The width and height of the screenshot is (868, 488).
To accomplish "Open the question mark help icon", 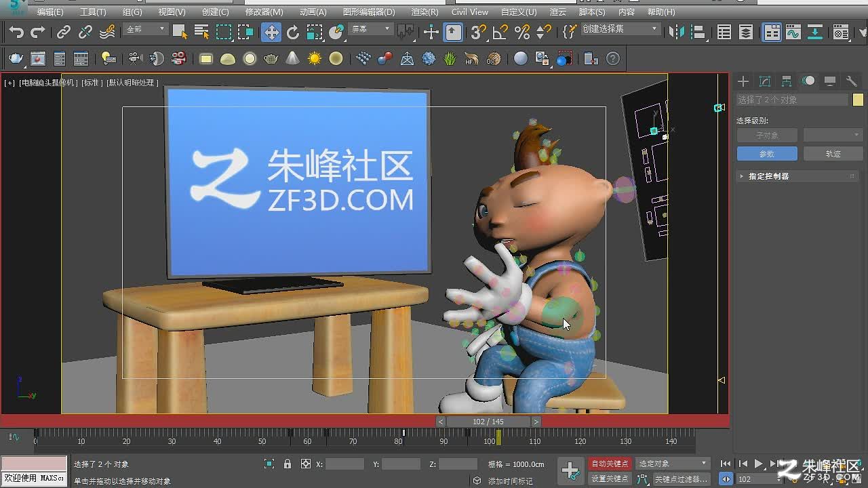I will point(613,59).
